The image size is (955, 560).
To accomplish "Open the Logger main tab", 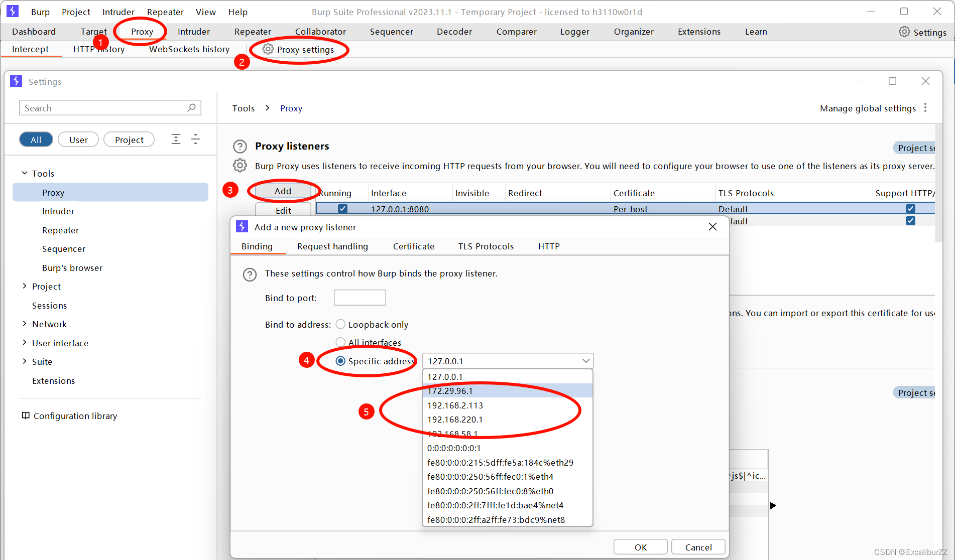I will pyautogui.click(x=575, y=32).
